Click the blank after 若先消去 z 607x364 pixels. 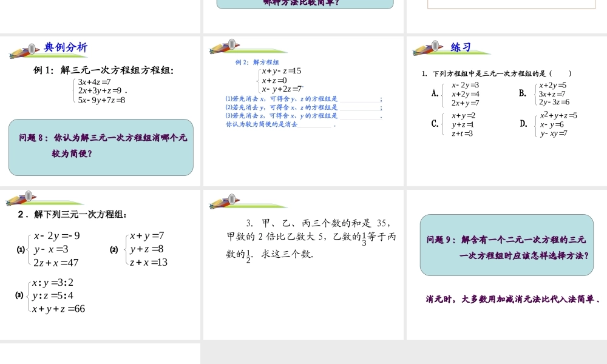[359, 116]
